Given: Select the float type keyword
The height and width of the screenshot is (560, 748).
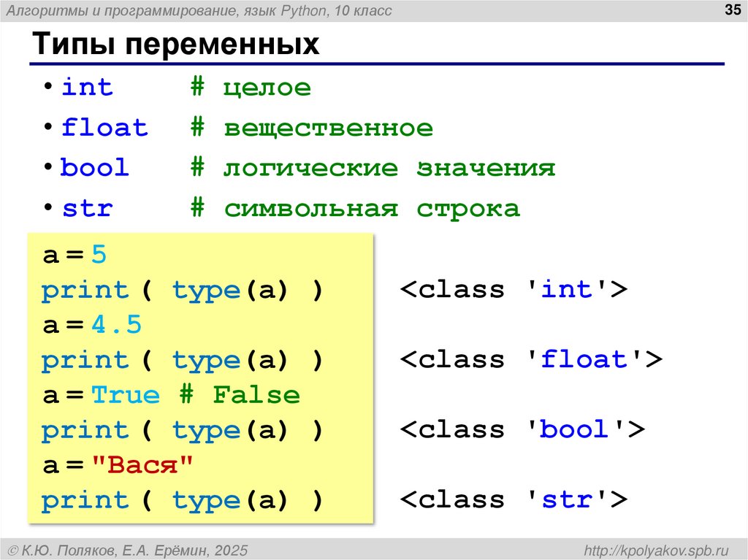Looking at the screenshot, I should tap(104, 127).
